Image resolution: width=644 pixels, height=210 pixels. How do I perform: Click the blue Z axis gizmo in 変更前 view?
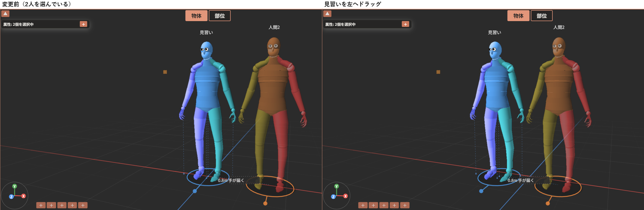point(11,197)
